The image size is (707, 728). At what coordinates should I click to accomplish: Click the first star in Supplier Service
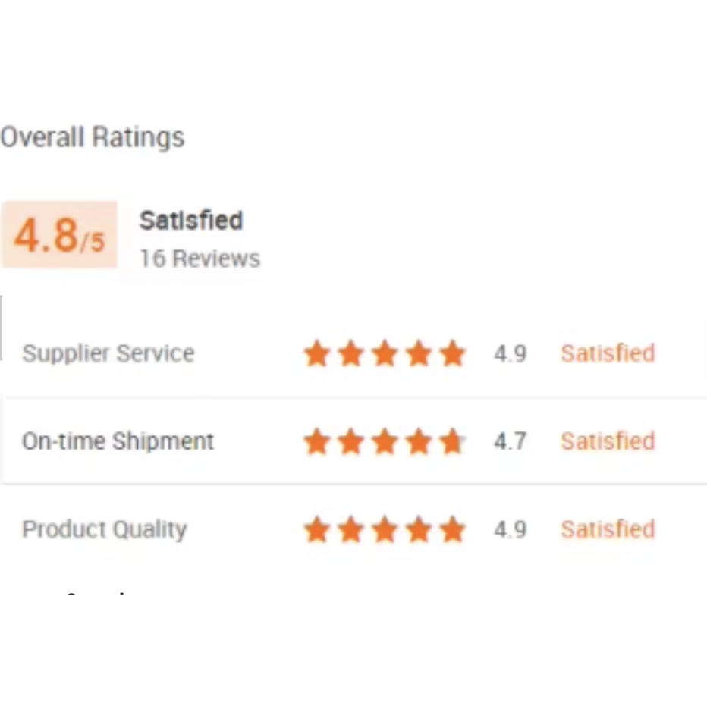pyautogui.click(x=316, y=354)
